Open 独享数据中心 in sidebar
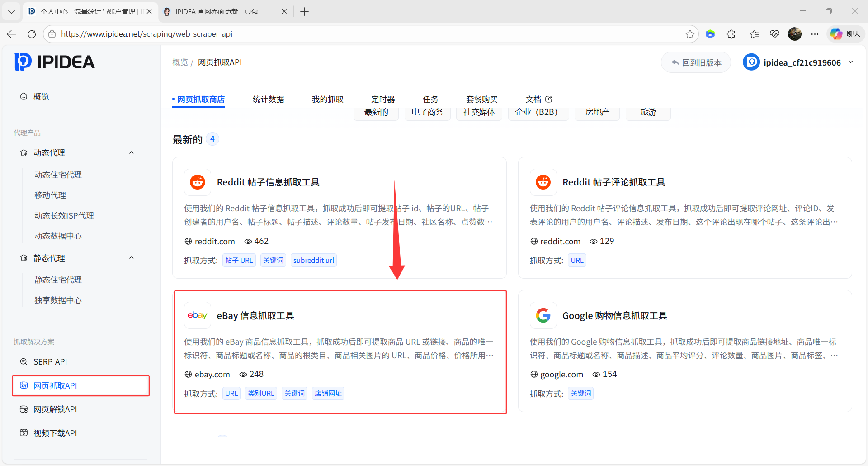The width and height of the screenshot is (868, 466). [x=58, y=300]
